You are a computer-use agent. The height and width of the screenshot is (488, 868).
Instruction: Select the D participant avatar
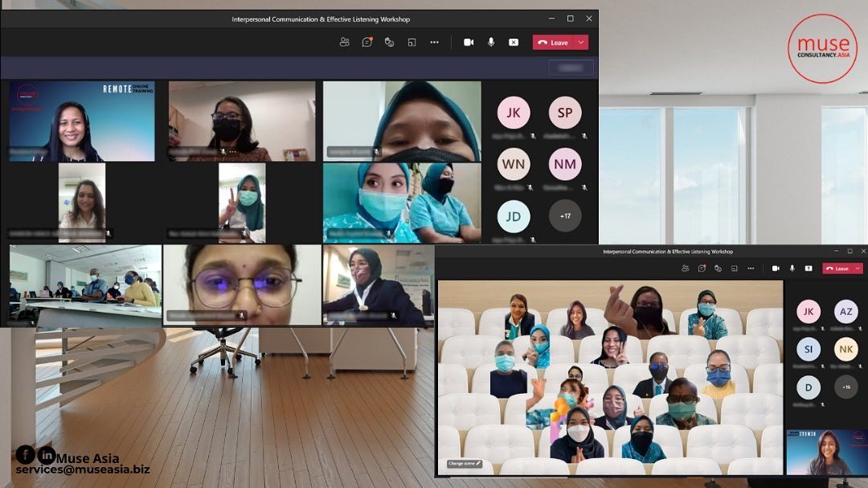(809, 388)
